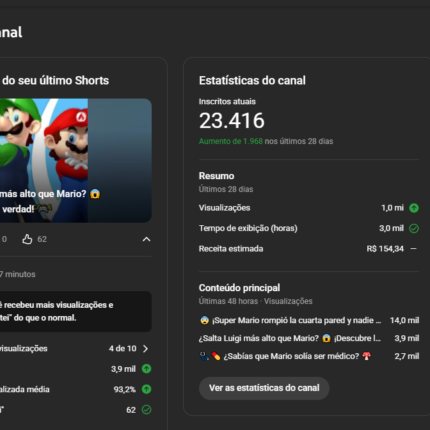Open the latest Shorts Mario thumbnail
430x430 pixels.
click(76, 160)
